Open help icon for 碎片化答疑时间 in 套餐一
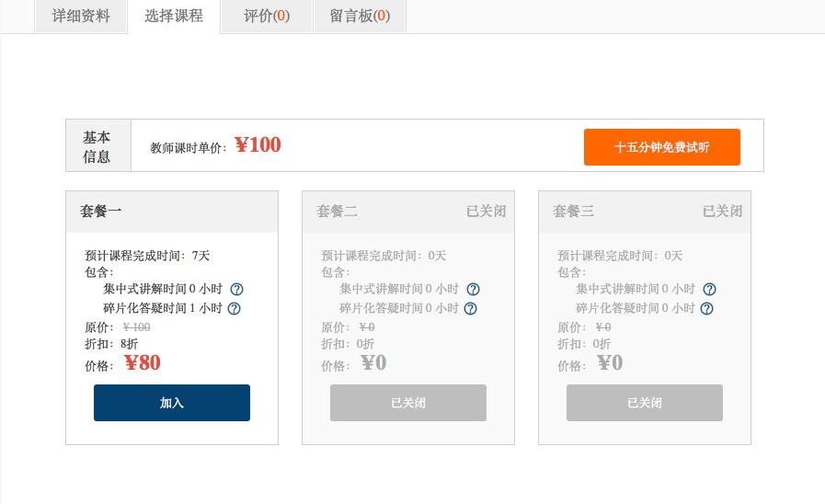Image resolution: width=825 pixels, height=504 pixels. 235,308
